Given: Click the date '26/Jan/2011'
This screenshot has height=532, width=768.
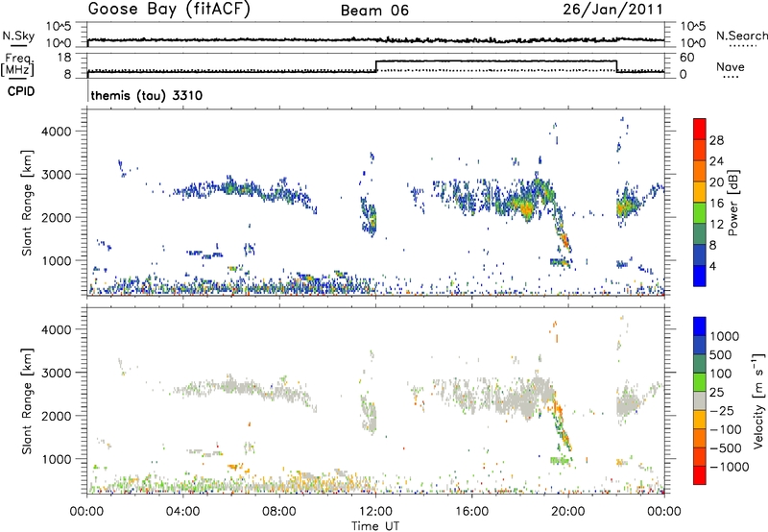Looking at the screenshot, I should click(612, 10).
